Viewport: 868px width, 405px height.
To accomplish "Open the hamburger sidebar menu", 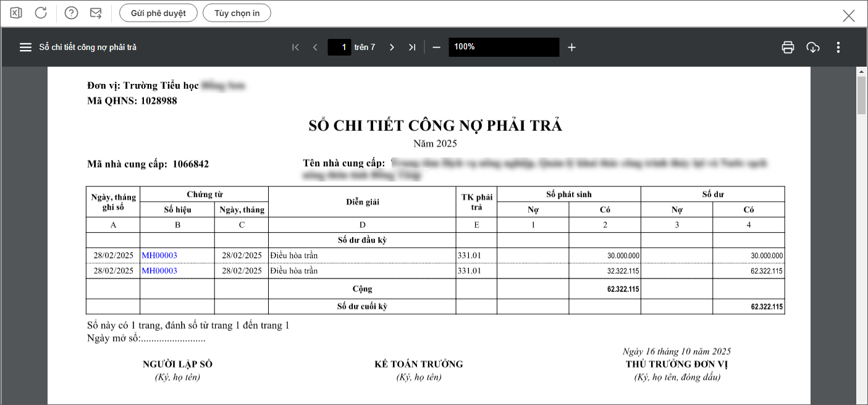I will coord(25,47).
